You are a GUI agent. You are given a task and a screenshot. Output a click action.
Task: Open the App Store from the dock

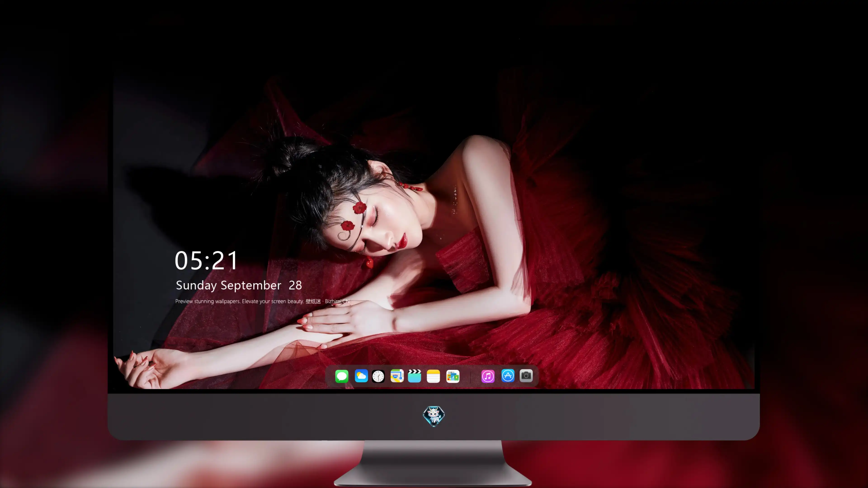[508, 375]
